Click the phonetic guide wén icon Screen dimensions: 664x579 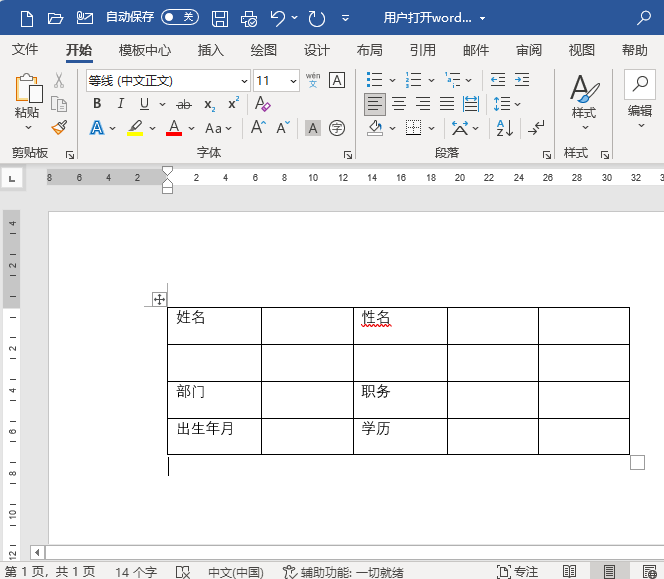point(313,80)
